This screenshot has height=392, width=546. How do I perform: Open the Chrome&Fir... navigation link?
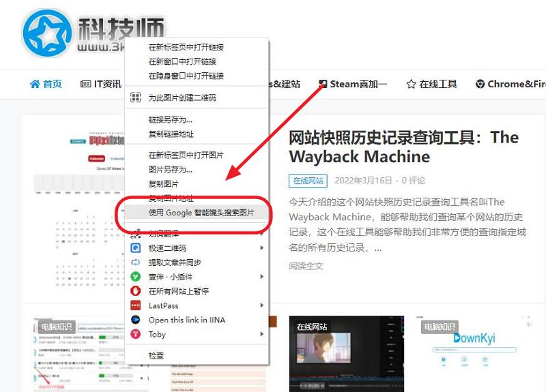[x=511, y=84]
